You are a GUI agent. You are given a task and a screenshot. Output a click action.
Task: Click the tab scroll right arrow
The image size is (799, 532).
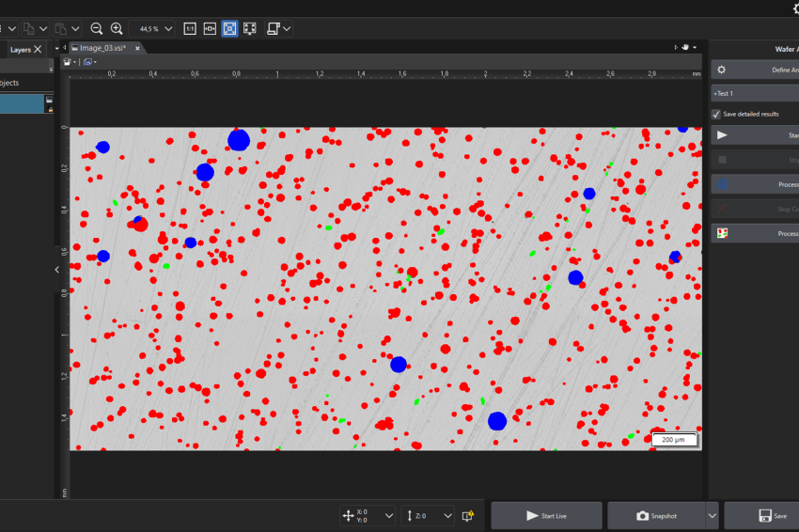[x=676, y=47]
